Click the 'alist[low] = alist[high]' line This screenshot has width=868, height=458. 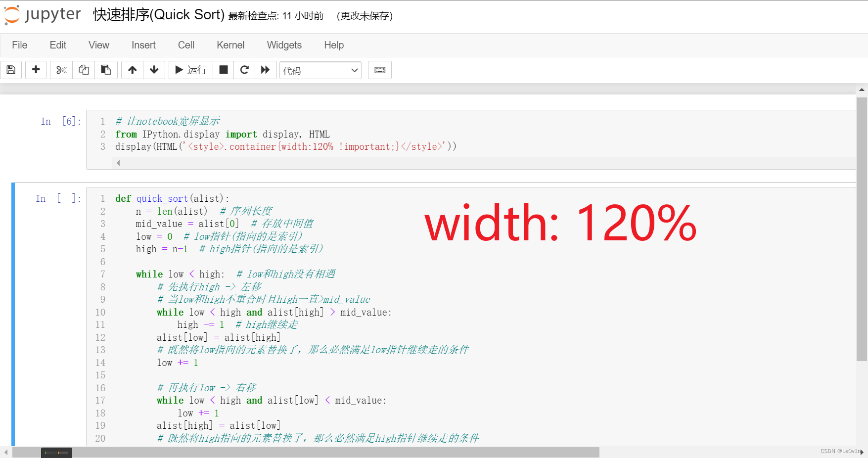(219, 337)
